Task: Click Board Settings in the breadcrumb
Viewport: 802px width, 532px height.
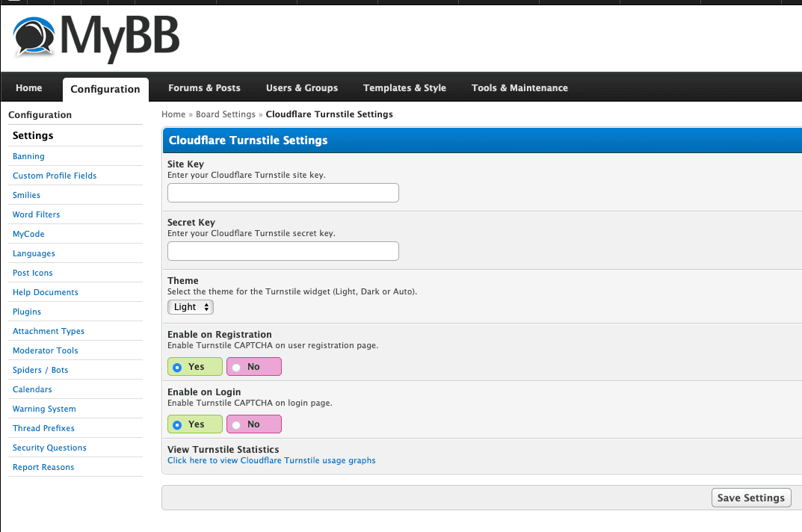Action: 225,114
